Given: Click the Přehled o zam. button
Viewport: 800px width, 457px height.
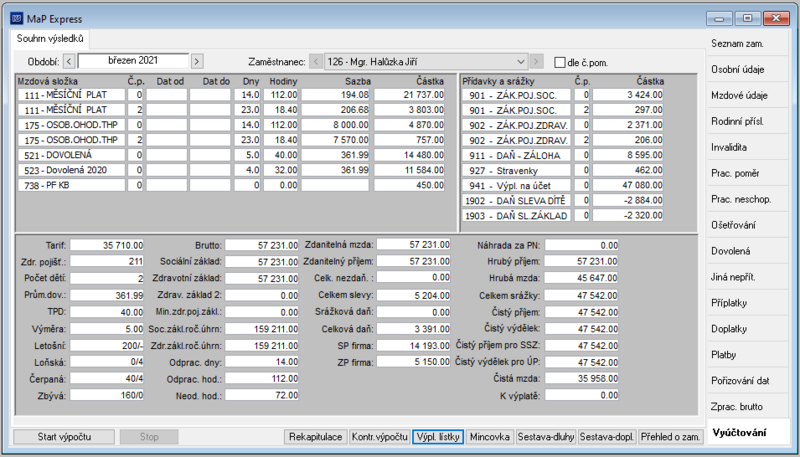Looking at the screenshot, I should pyautogui.click(x=671, y=437).
